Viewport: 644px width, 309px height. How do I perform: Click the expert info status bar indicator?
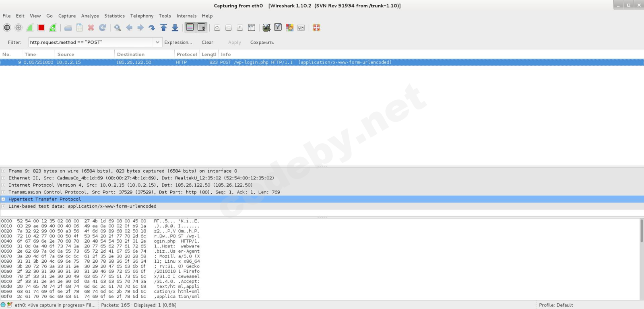pos(3,305)
